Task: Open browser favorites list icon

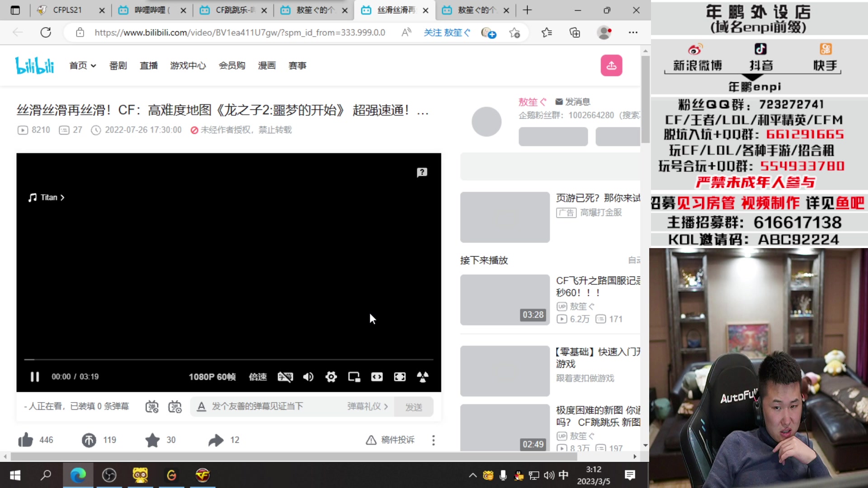Action: [x=547, y=33]
